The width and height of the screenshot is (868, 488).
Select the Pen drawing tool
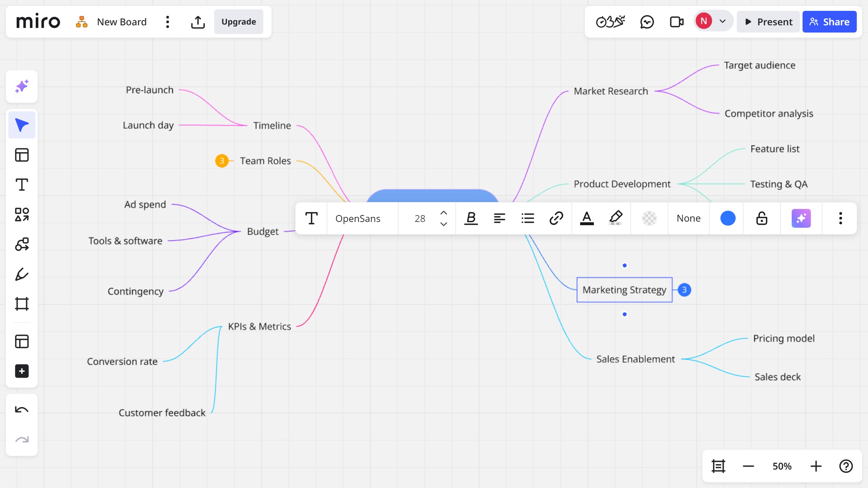tap(22, 274)
